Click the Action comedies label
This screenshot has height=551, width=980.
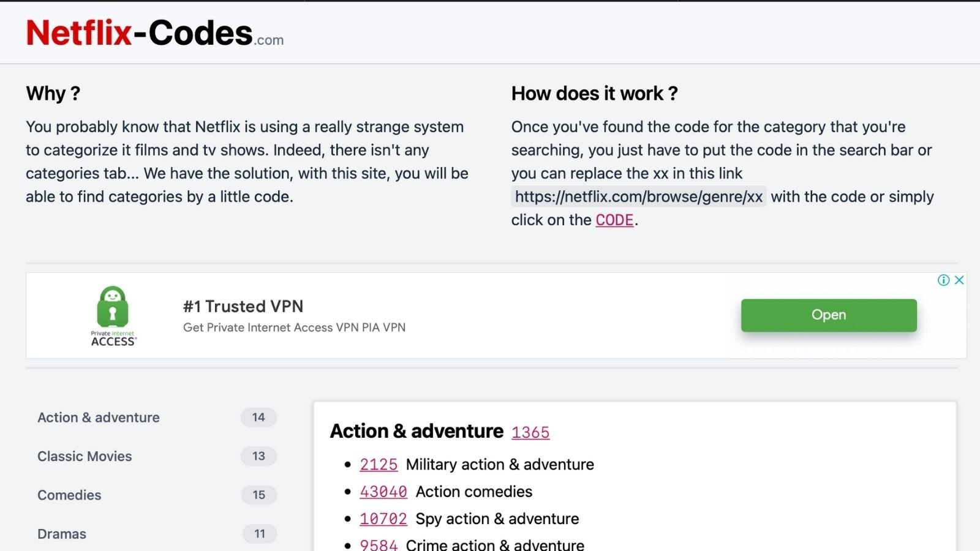click(x=474, y=492)
